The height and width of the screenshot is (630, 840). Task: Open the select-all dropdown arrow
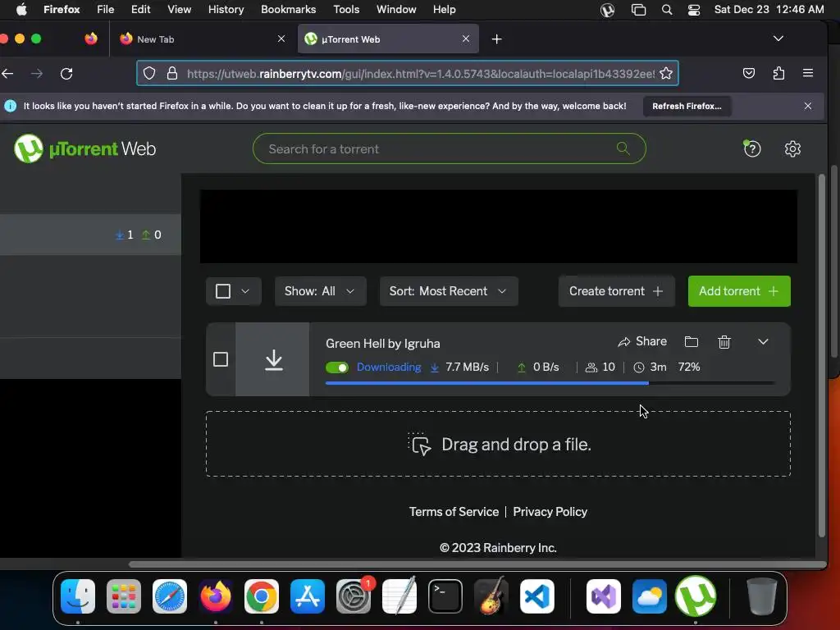pyautogui.click(x=245, y=291)
